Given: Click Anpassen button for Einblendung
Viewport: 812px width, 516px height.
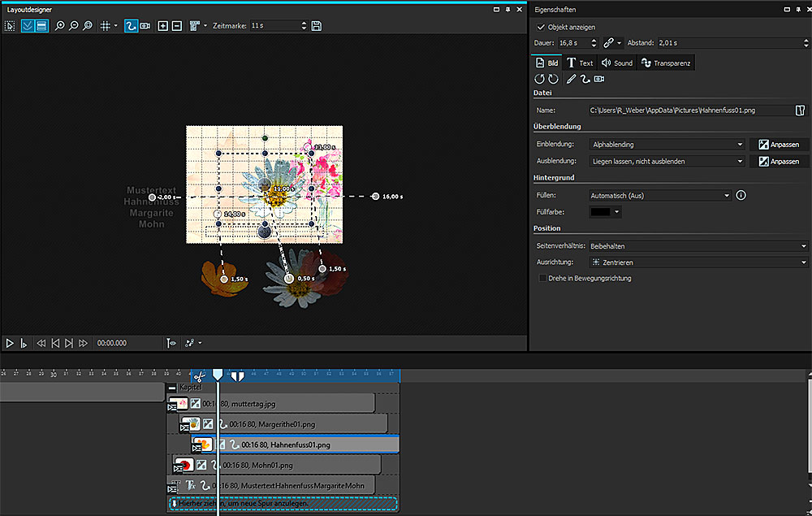Looking at the screenshot, I should 779,145.
